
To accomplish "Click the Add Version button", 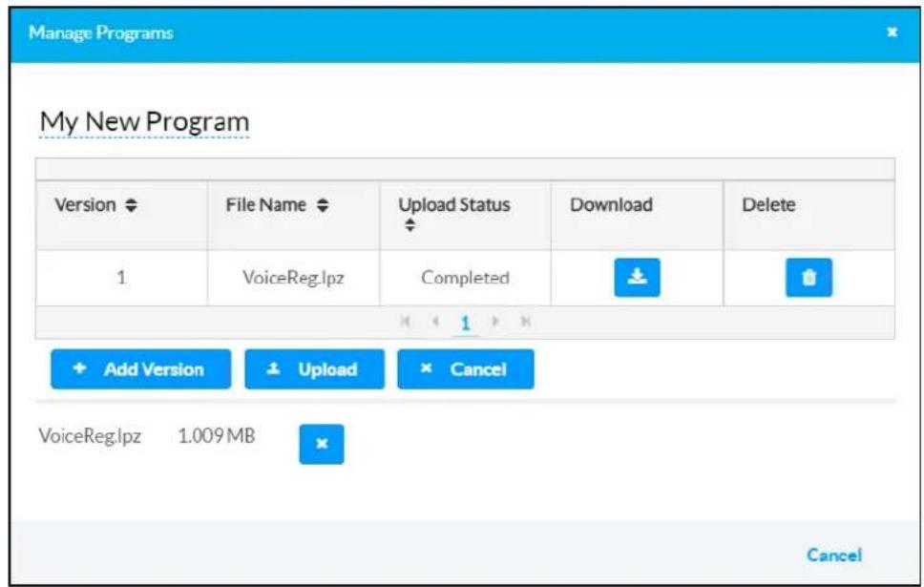I will point(141,369).
